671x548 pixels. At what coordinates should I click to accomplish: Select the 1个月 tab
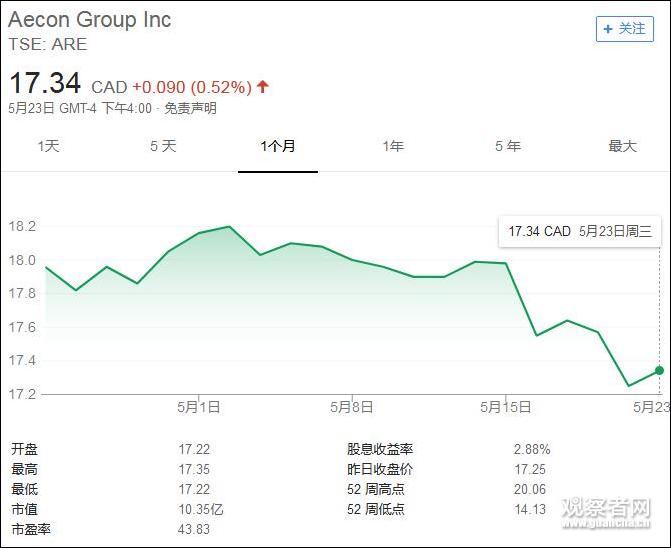278,146
